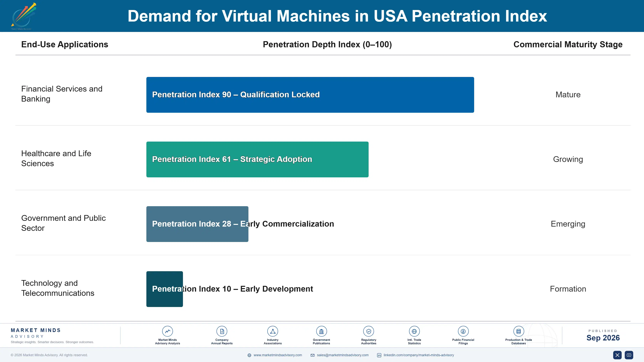Click the Regulatory Authorities shield icon
This screenshot has width=644, height=362.
coord(368,331)
